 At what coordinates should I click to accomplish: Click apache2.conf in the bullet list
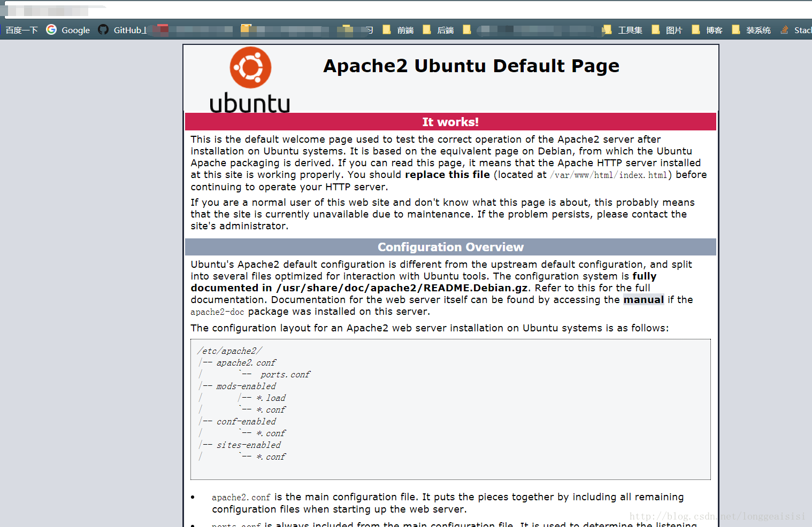click(241, 498)
